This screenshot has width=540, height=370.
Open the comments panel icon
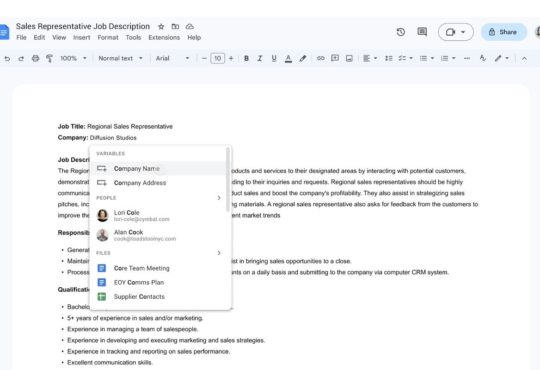coord(422,32)
